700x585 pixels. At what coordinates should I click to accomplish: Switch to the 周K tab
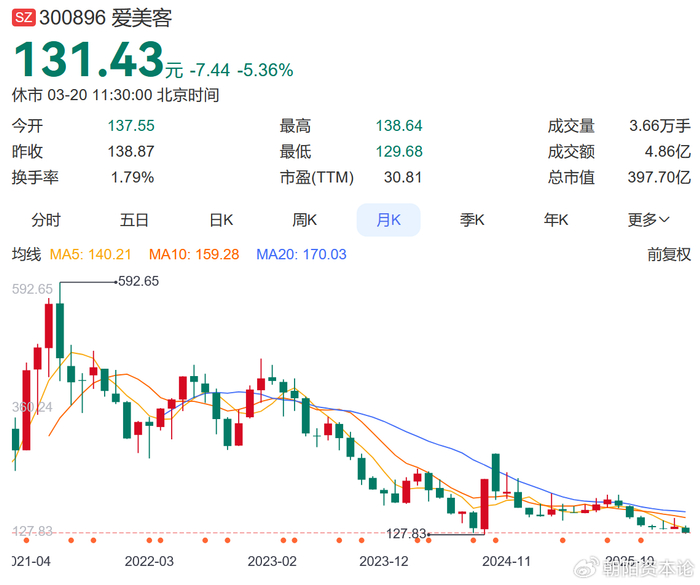pyautogui.click(x=304, y=220)
